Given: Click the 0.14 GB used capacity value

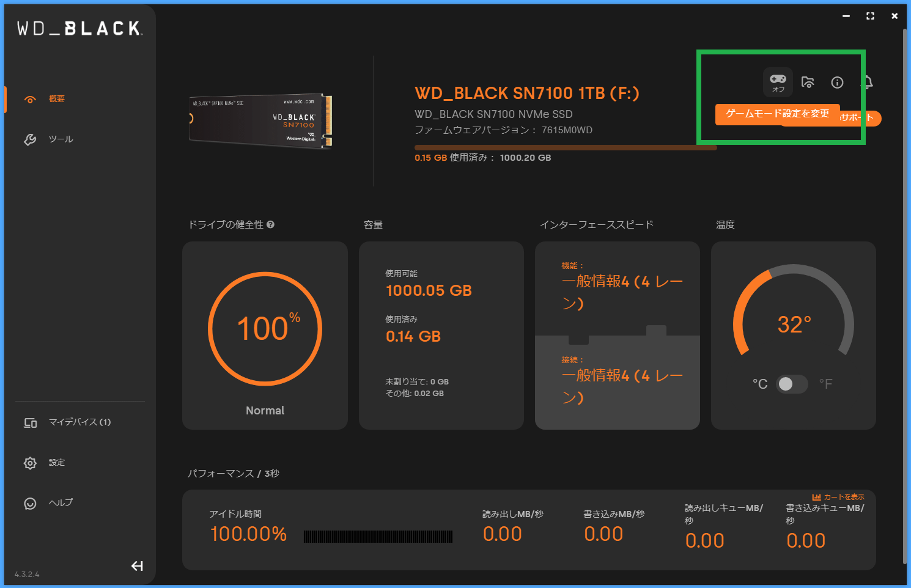Looking at the screenshot, I should (413, 336).
